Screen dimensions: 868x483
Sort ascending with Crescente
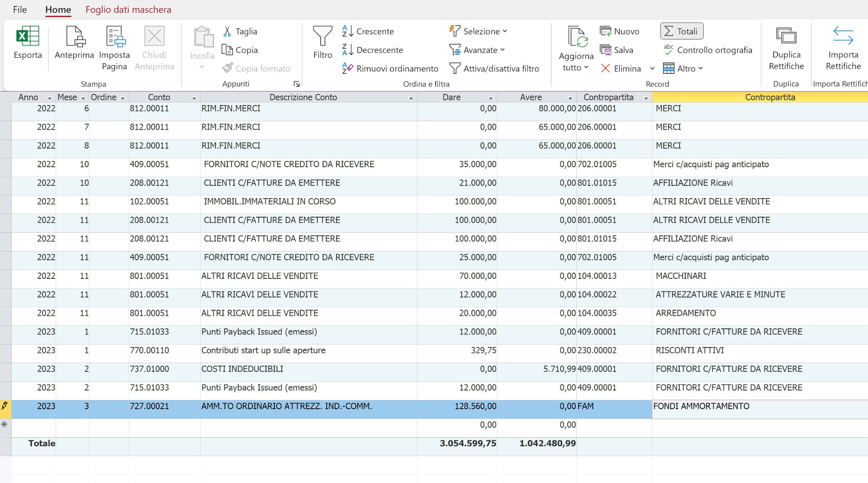(368, 31)
